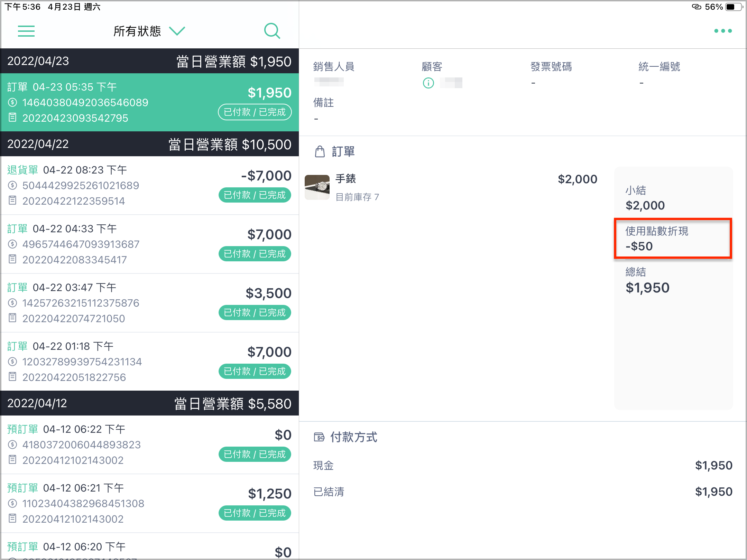Click 已付款 / 已完成 badge on $3,500 order
This screenshot has width=747, height=560.
point(255,312)
